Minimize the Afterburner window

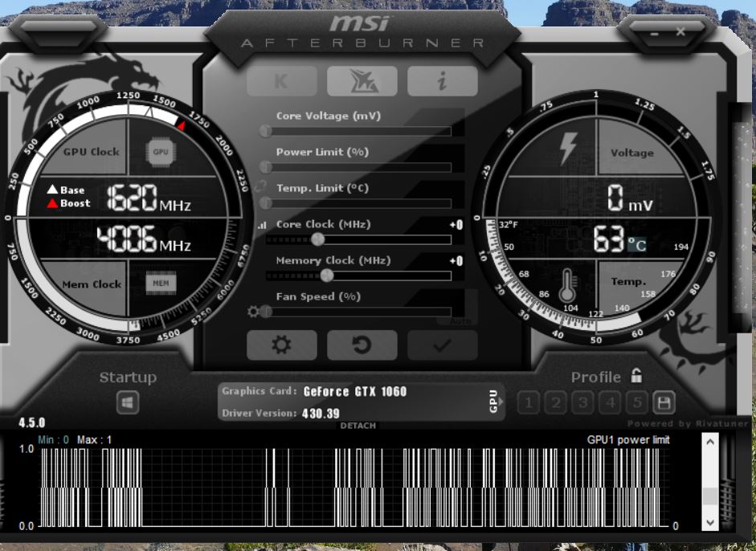654,33
